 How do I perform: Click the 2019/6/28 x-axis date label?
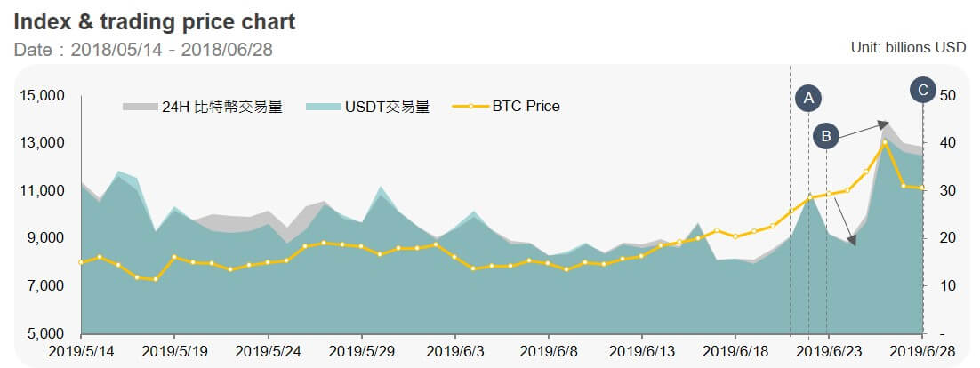pyautogui.click(x=922, y=352)
